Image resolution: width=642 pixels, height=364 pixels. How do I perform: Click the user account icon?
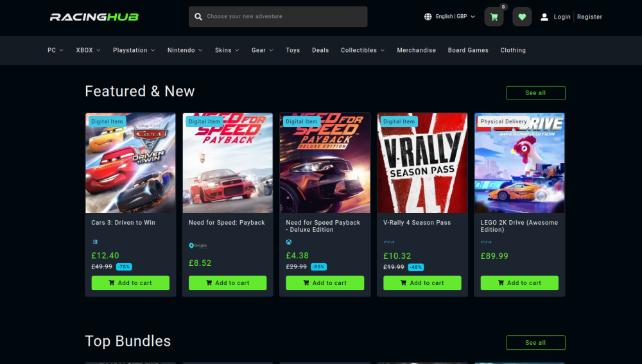(x=544, y=17)
